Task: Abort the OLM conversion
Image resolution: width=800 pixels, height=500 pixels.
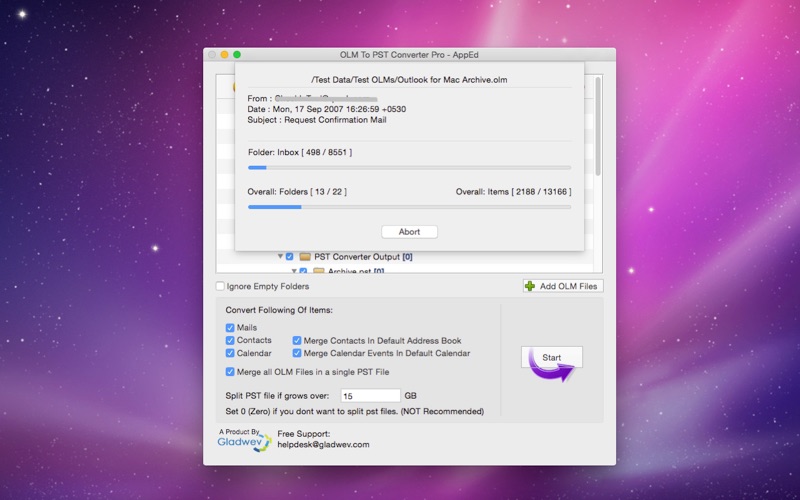Action: (409, 232)
